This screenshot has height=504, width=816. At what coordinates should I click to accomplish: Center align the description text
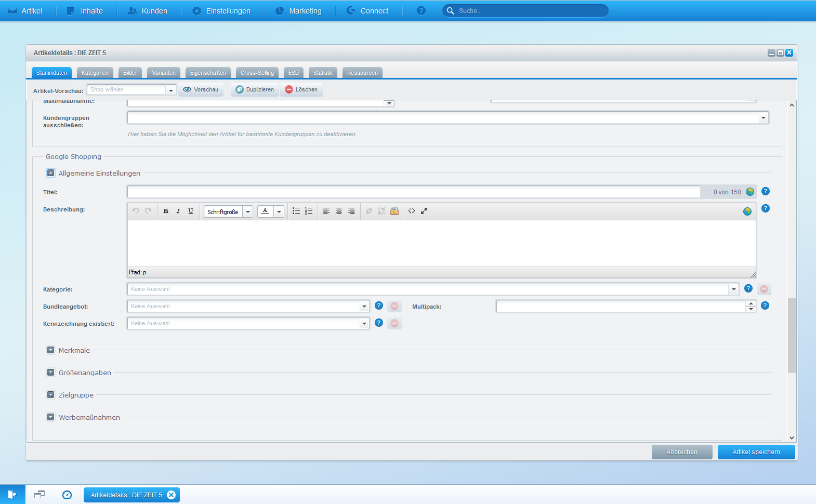point(339,211)
